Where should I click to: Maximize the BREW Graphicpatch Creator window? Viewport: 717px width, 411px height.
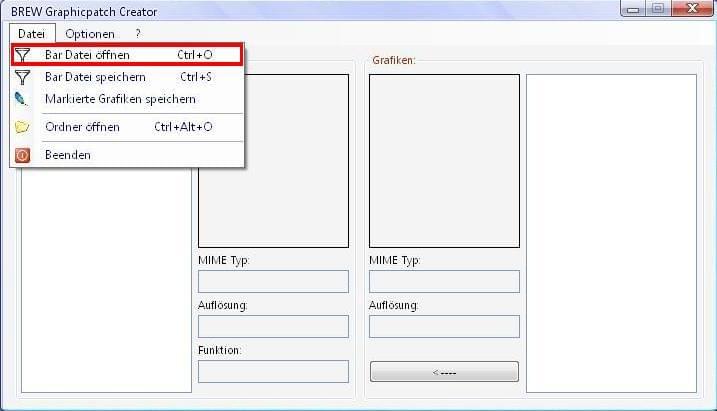point(658,9)
